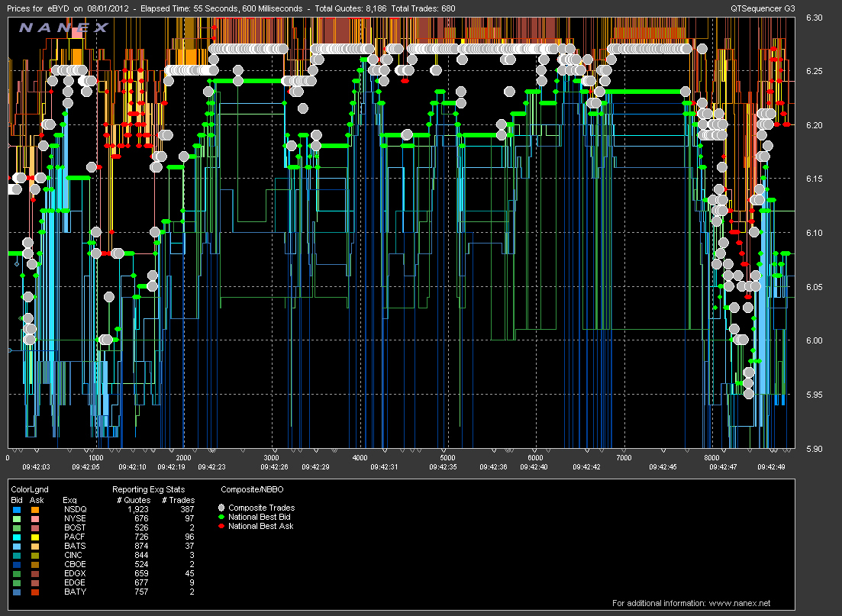842x616 pixels.
Task: Select the EDGX ask color swatch
Action: point(35,573)
